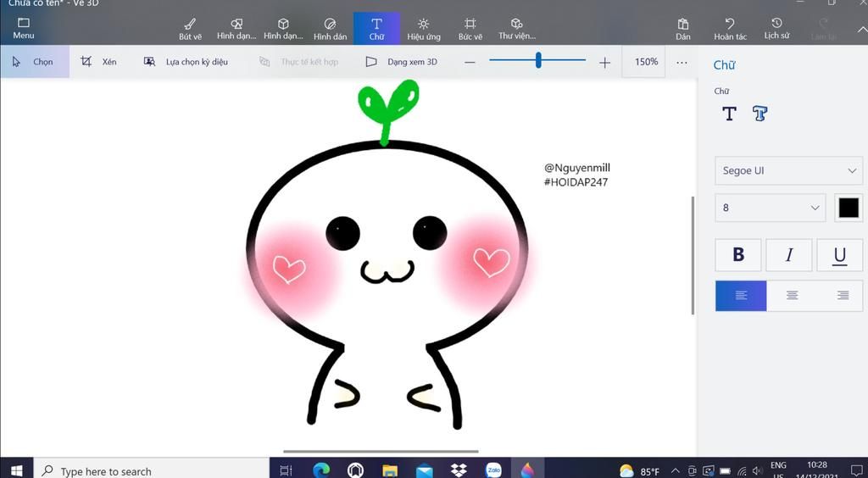
Task: Open the 3D shapes cube tool
Action: click(283, 29)
